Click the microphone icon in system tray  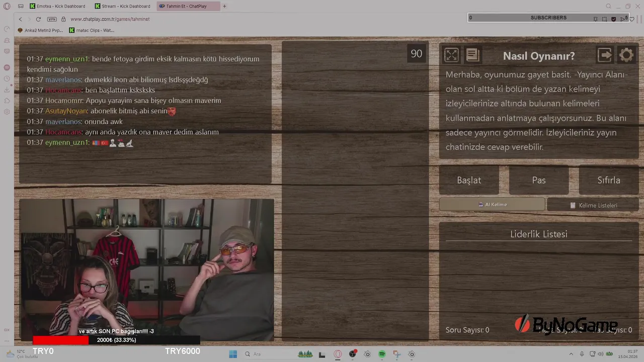(x=582, y=354)
